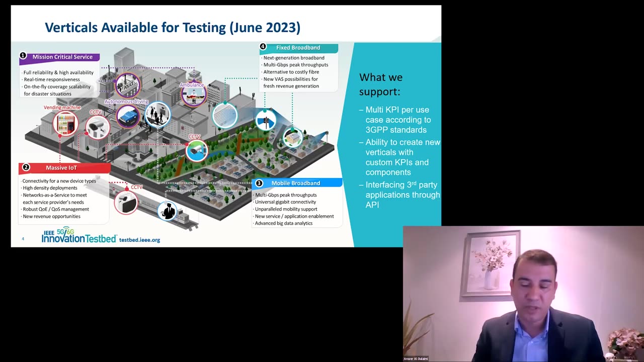
Task: Click 'Alternative to costly fibre' text
Action: [x=291, y=72]
